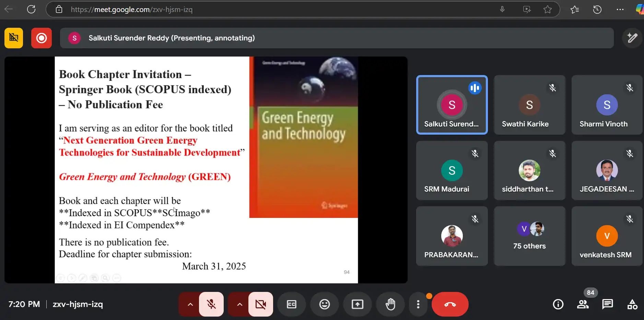Open the activities shapes icon
Screen dimensions: 644x320
[632, 304]
